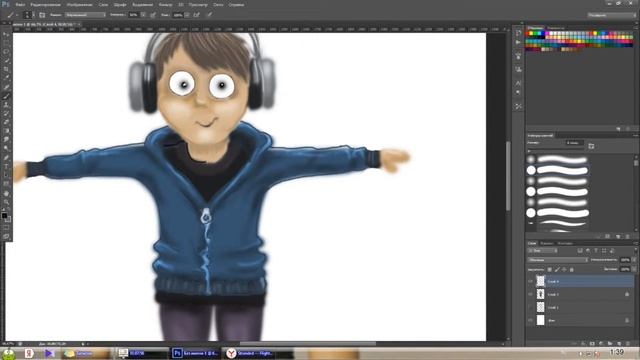The height and width of the screenshot is (360, 640).
Task: Select the Clone Stamp tool
Action: click(x=6, y=105)
